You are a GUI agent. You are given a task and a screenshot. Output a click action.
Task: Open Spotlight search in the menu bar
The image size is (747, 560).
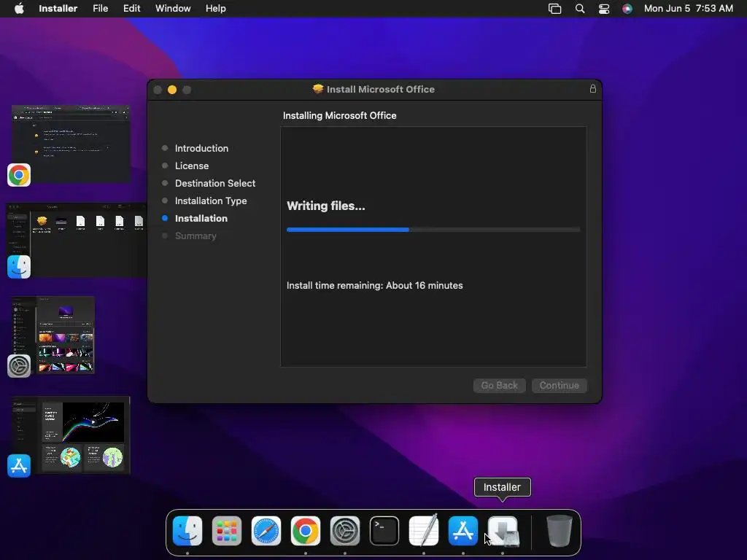pyautogui.click(x=580, y=9)
